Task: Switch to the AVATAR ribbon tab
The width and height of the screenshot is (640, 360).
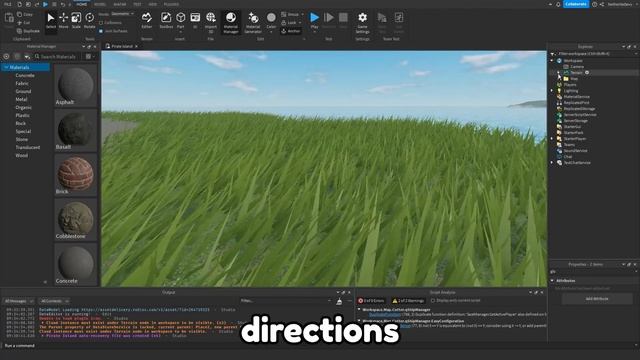Action: 120,4
